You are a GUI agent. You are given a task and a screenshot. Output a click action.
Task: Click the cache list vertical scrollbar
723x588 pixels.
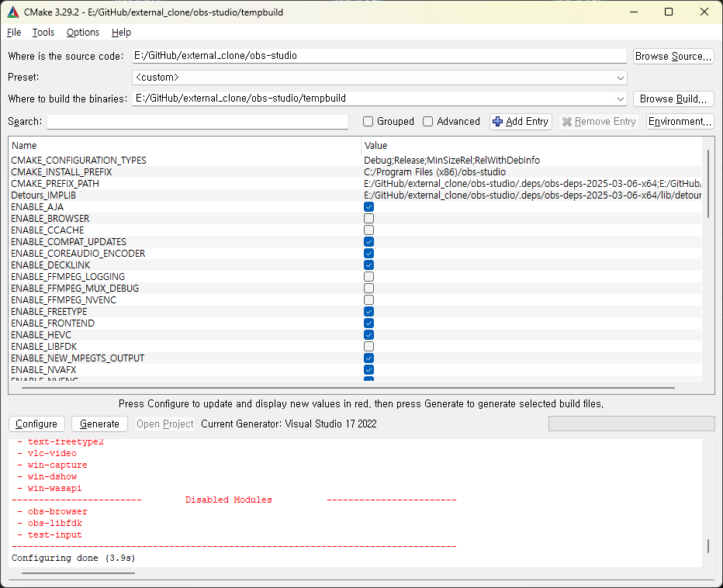(x=708, y=184)
